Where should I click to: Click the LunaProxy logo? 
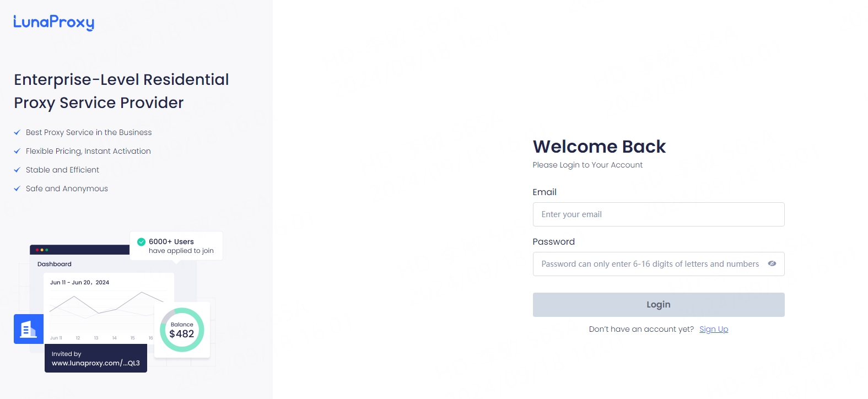pyautogui.click(x=53, y=22)
